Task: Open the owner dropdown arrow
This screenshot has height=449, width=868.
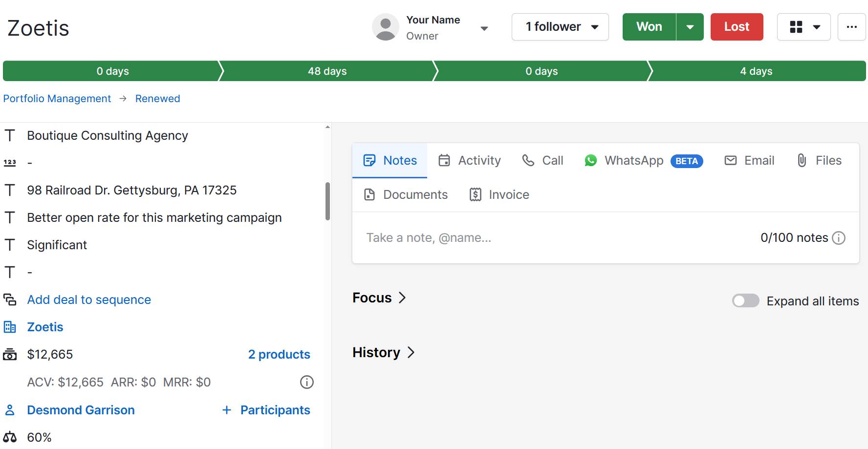Action: click(x=484, y=28)
